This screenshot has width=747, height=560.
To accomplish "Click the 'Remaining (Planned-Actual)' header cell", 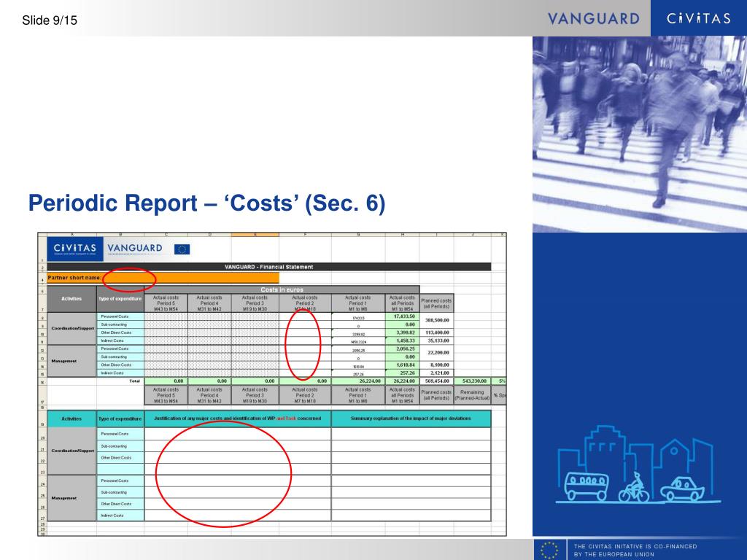I will click(472, 395).
